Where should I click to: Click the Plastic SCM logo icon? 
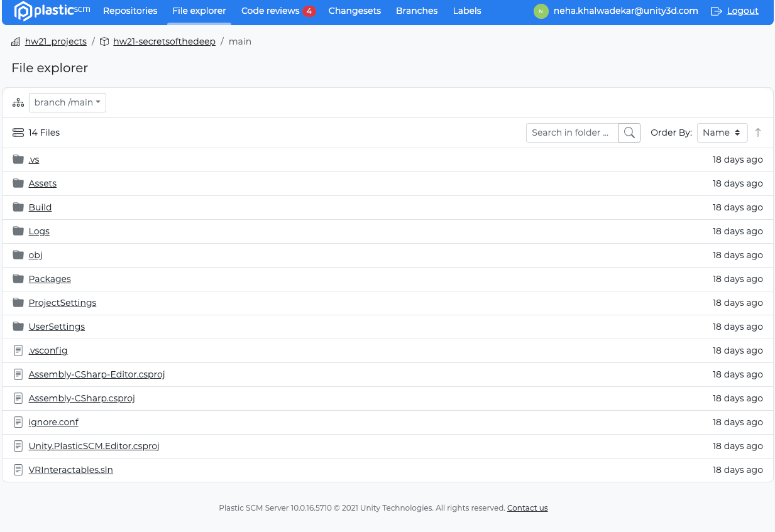point(23,11)
